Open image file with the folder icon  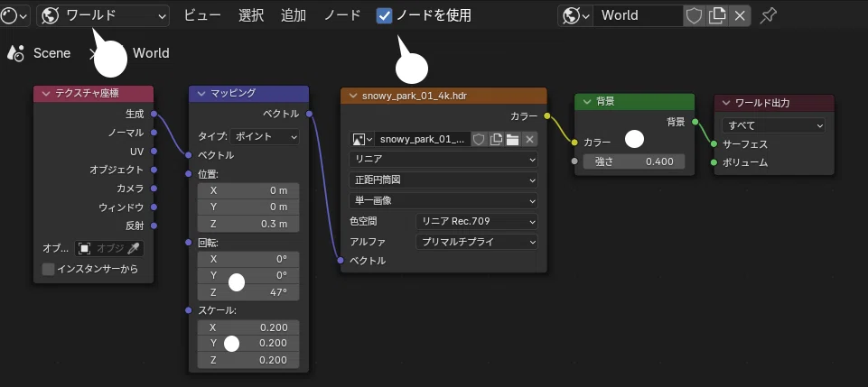pyautogui.click(x=513, y=139)
